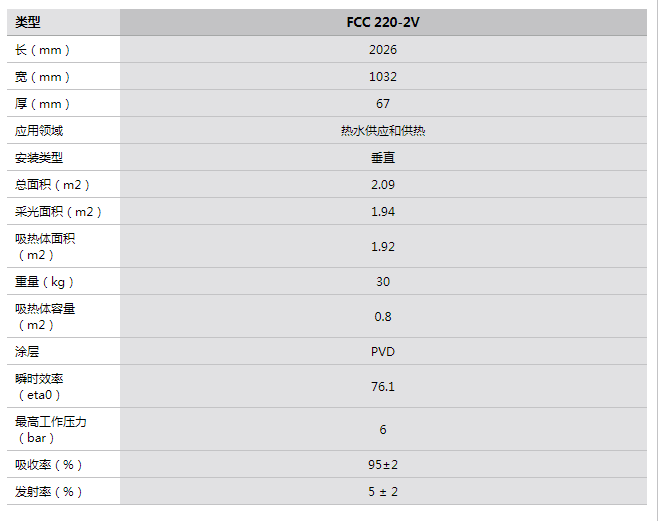This screenshot has height=521, width=658.
Task: Select the 宽（mm） row label
Action: 43,77
